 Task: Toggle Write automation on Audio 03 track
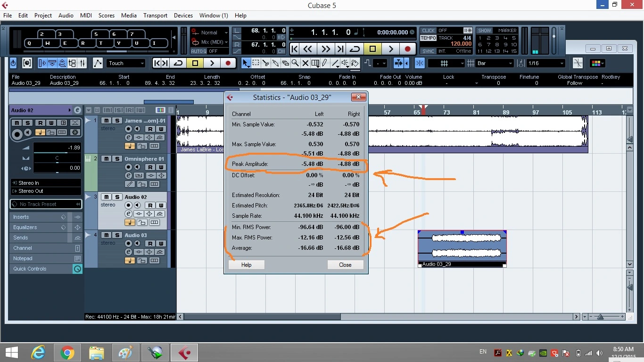[x=161, y=243]
